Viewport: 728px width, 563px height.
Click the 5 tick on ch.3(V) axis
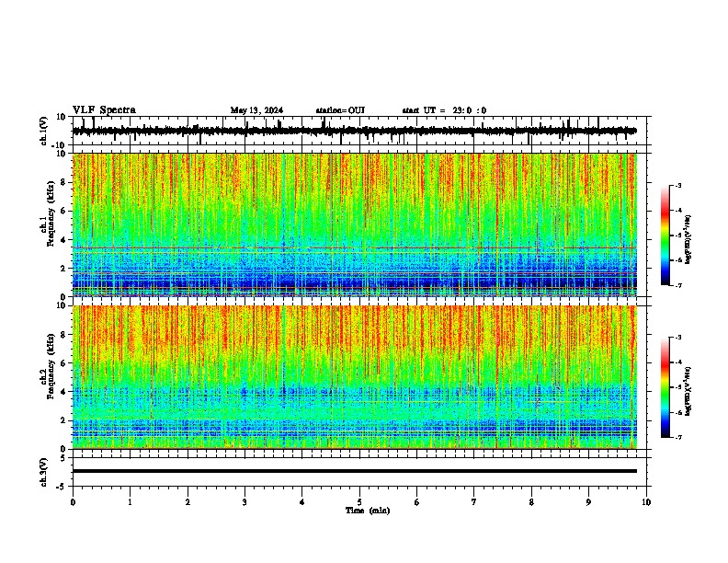click(63, 458)
